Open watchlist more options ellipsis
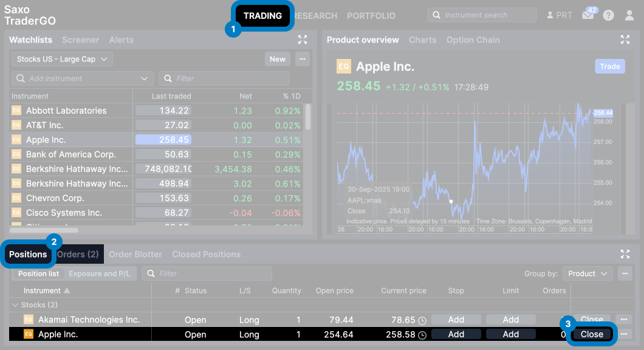 pyautogui.click(x=303, y=59)
